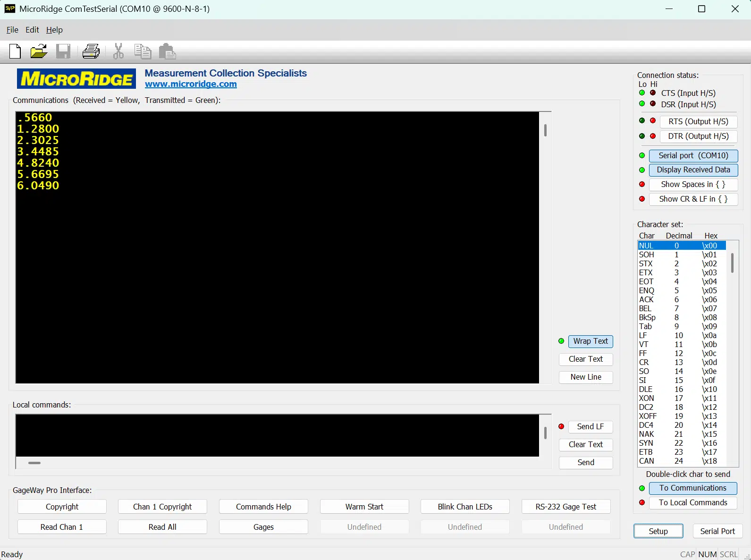Viewport: 751px width, 560px height.
Task: Click the Serial Port button
Action: (x=717, y=531)
